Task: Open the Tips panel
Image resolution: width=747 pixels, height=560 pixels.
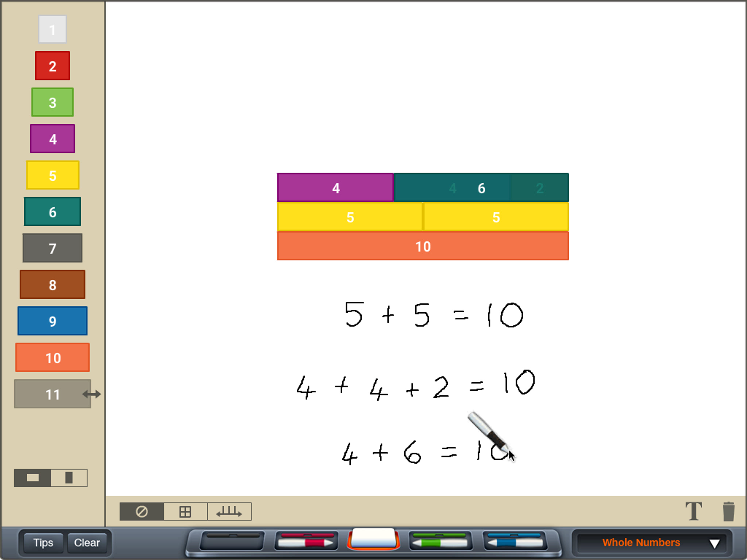Action: [x=43, y=542]
